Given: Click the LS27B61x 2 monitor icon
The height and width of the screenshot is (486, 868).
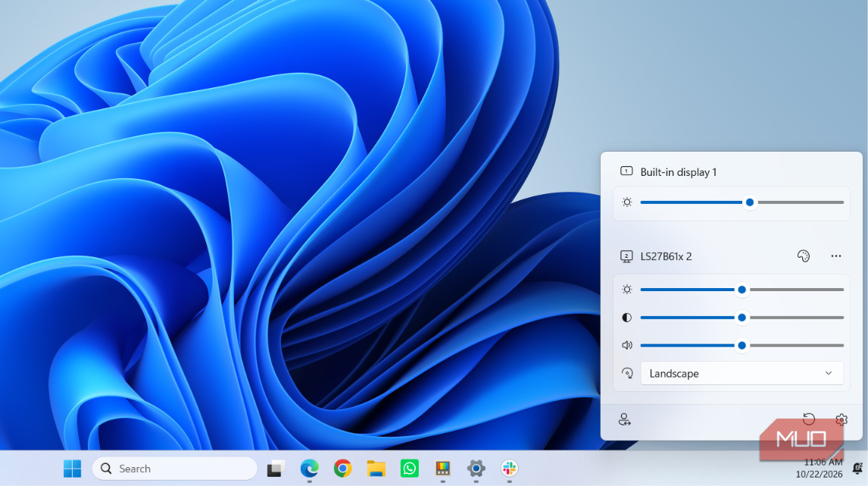Looking at the screenshot, I should pos(626,256).
